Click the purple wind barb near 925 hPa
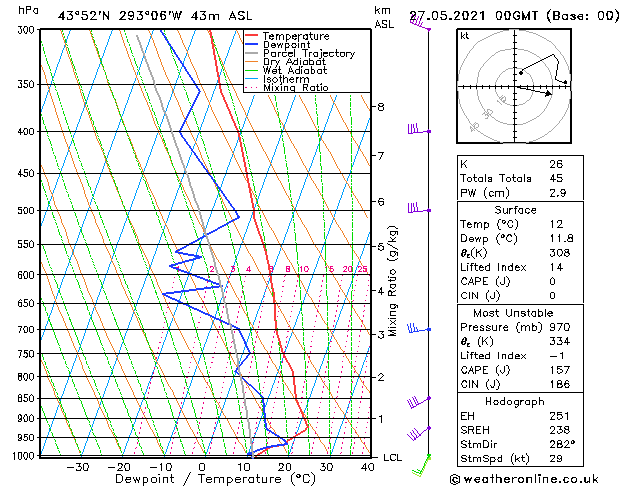This screenshot has height=486, width=629. click(419, 433)
